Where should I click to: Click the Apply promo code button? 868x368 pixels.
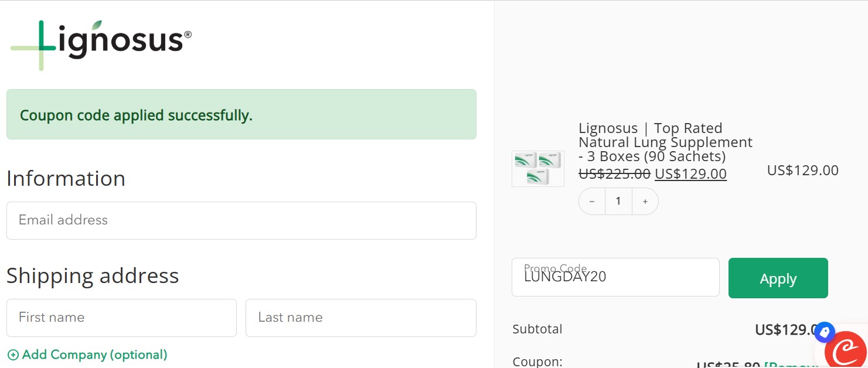click(x=778, y=278)
